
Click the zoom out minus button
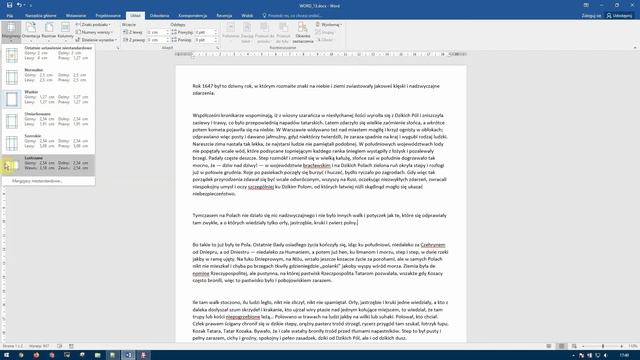[x=583, y=346]
